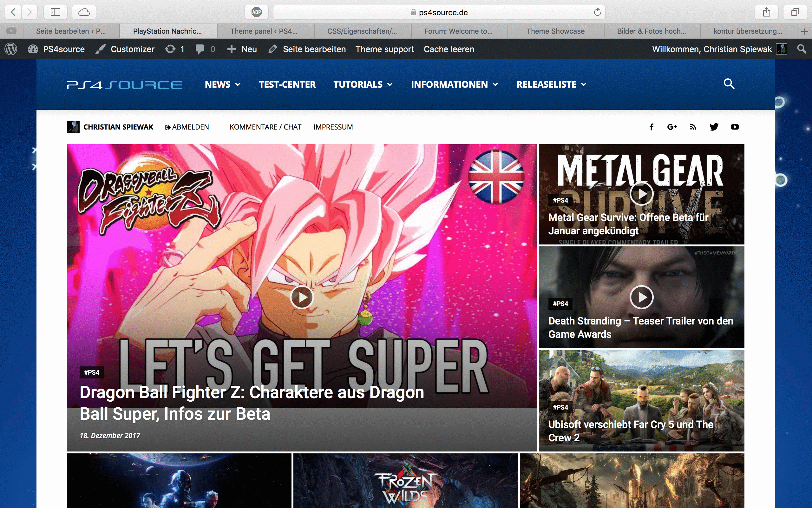
Task: Click the ps4source.de address bar
Action: tap(439, 12)
